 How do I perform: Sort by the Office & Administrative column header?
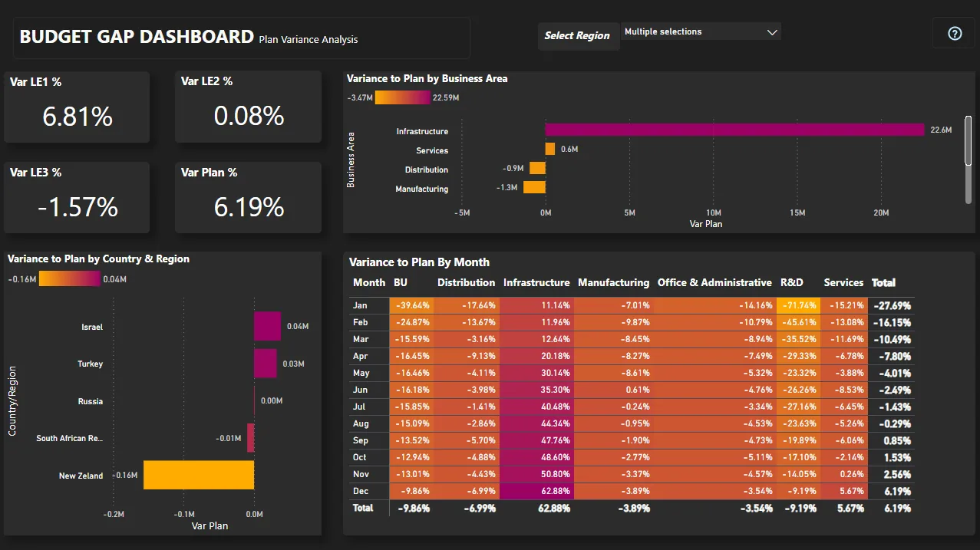tap(714, 282)
